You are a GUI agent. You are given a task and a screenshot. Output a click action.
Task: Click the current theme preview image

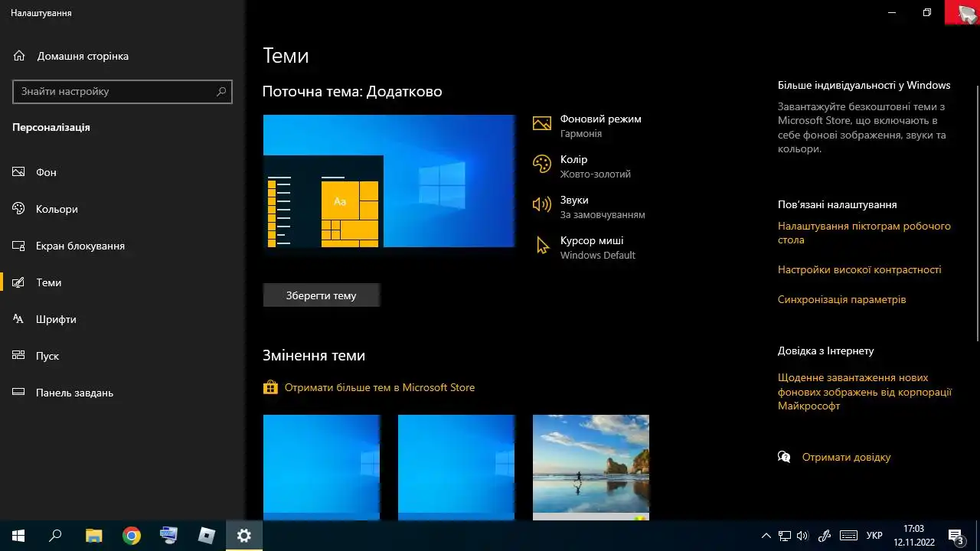(389, 181)
